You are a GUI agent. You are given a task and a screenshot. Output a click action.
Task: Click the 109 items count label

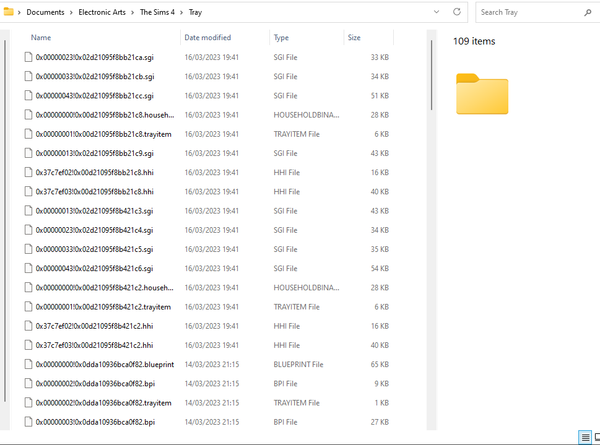474,41
